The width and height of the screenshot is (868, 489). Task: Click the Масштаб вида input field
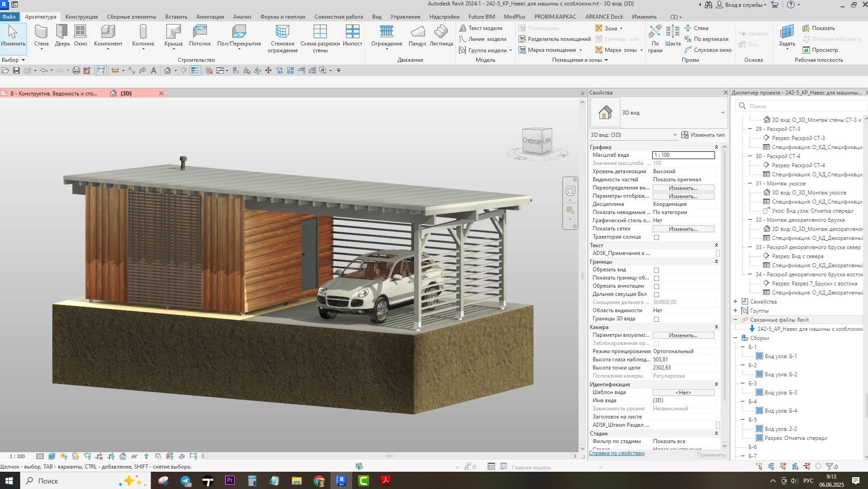[683, 155]
